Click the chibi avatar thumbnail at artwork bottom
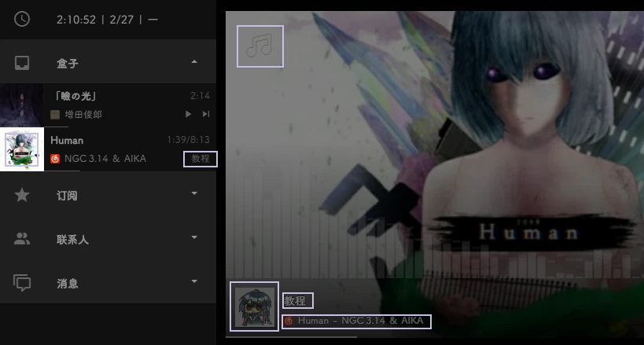The height and width of the screenshot is (345, 644). pos(254,306)
